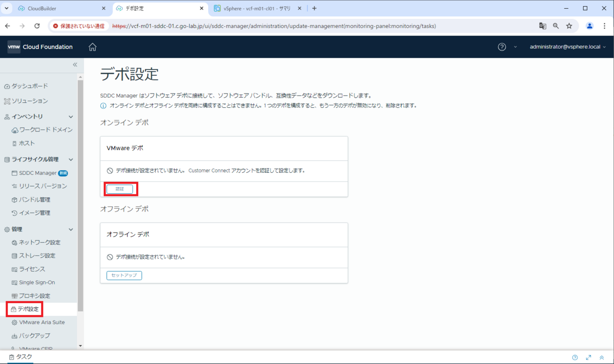Reload the page

[37, 26]
